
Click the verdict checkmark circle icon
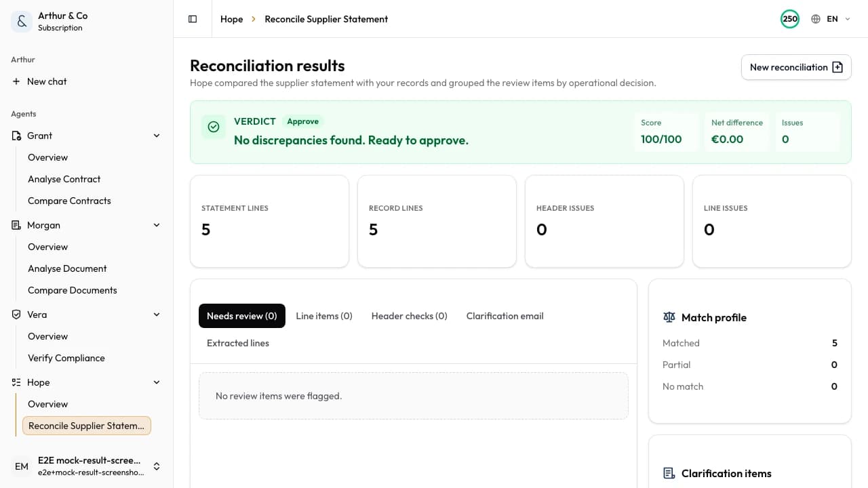(214, 127)
